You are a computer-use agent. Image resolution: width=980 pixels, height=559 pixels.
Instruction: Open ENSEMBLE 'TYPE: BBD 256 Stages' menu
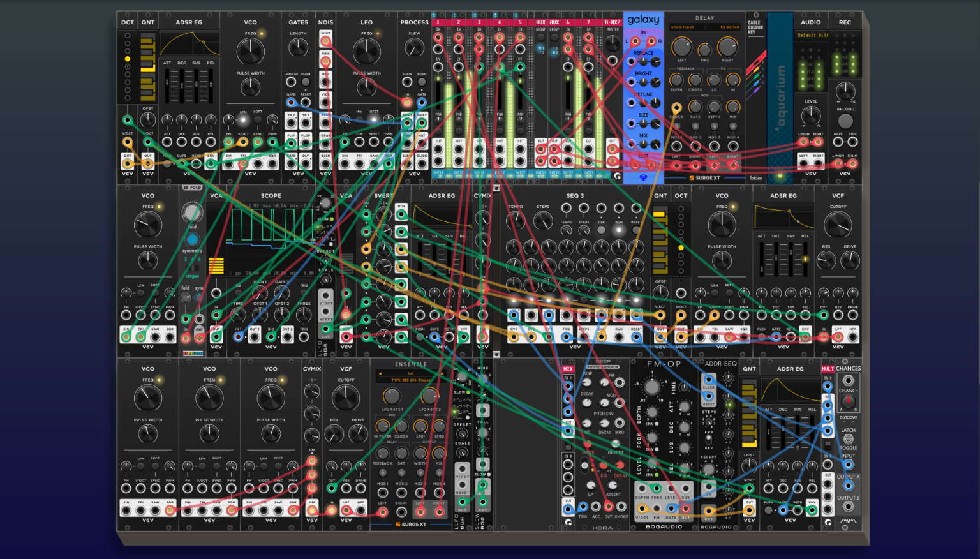[411, 380]
